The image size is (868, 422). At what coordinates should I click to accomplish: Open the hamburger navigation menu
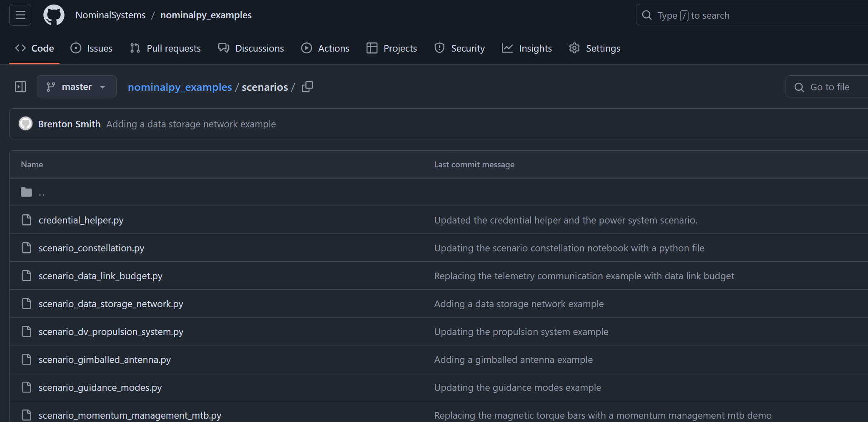(x=20, y=15)
